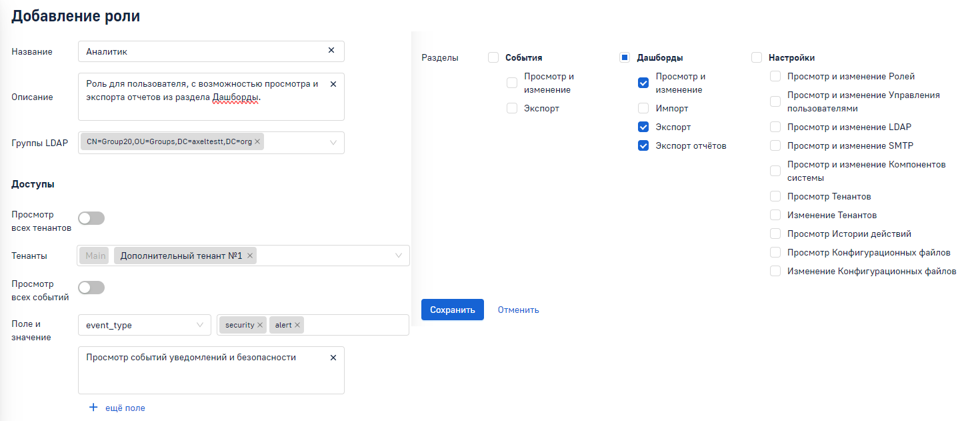Clear the Описание text with X icon
Image resolution: width=980 pixels, height=421 pixels.
pos(333,84)
